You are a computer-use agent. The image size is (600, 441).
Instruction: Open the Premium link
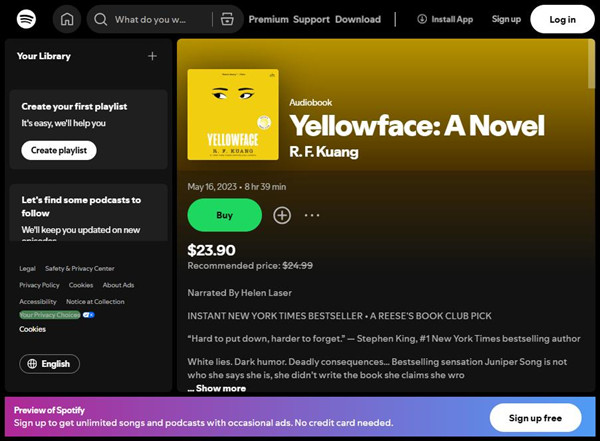[269, 19]
